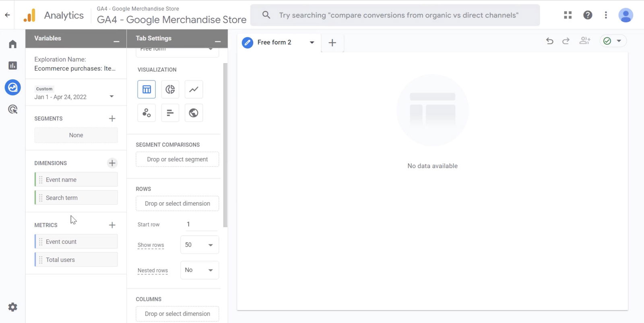Pick the scatterplot visualization
The image size is (644, 323).
coord(147,113)
